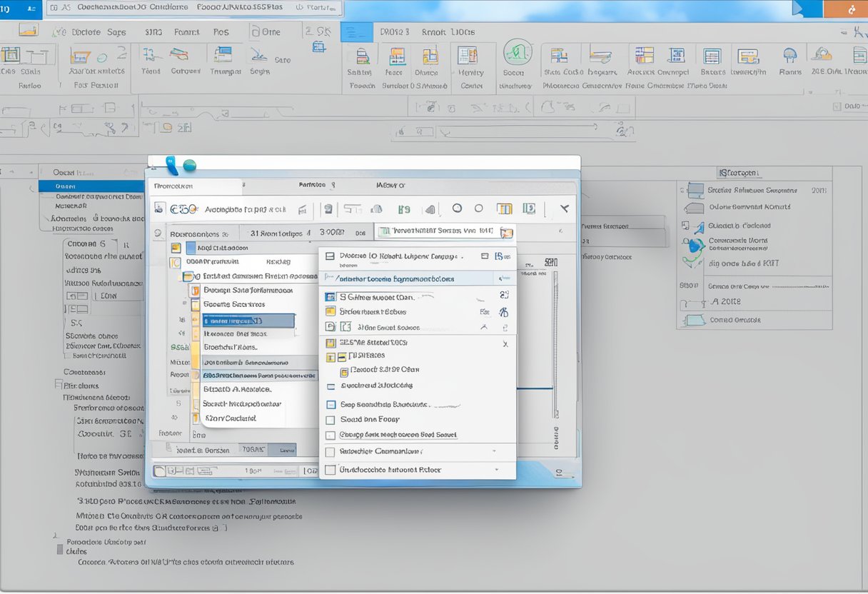
Task: Expand the yellow folder node with minus box
Action: pos(342,356)
